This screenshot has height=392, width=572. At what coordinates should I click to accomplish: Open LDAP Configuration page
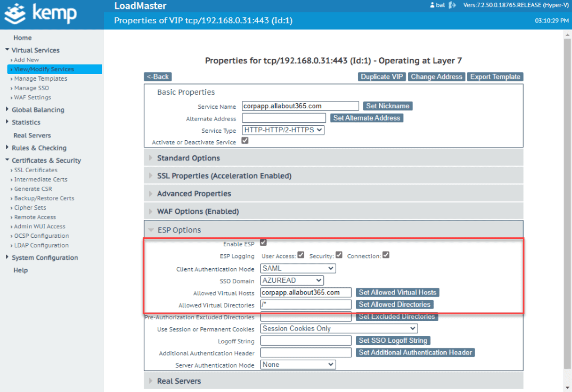coord(41,245)
